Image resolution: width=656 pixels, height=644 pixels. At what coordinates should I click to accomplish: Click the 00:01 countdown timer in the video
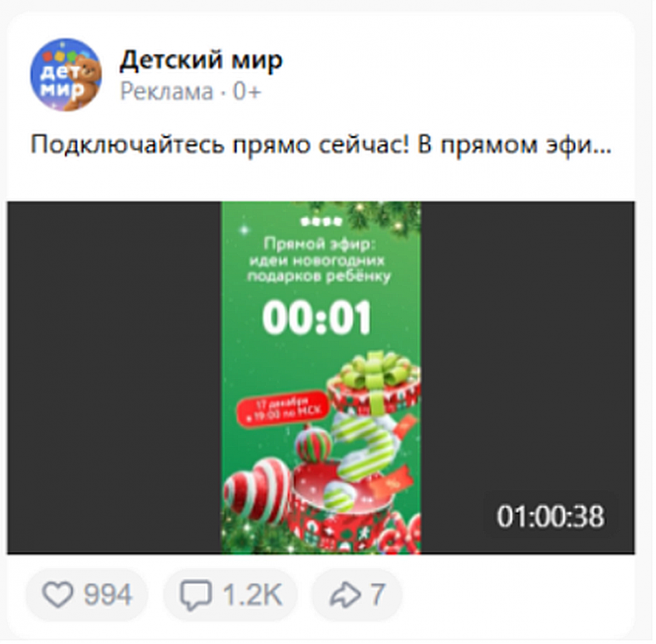[x=317, y=318]
